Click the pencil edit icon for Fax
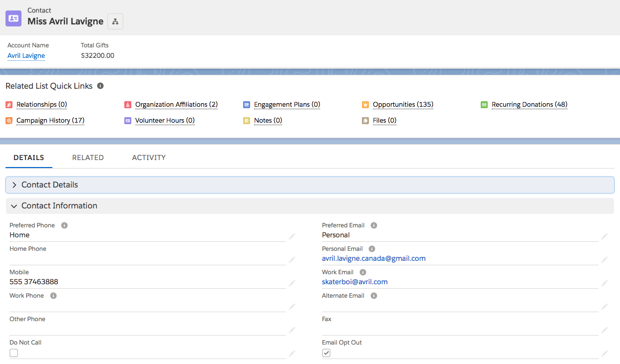Image resolution: width=620 pixels, height=364 pixels. coord(605,330)
